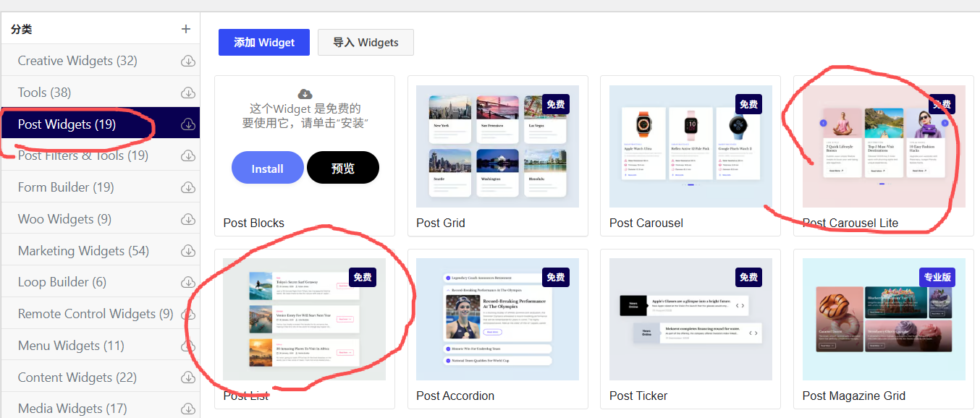Select the Post Ticker widget thumbnail
Screen dimensions: 980x418
click(690, 319)
